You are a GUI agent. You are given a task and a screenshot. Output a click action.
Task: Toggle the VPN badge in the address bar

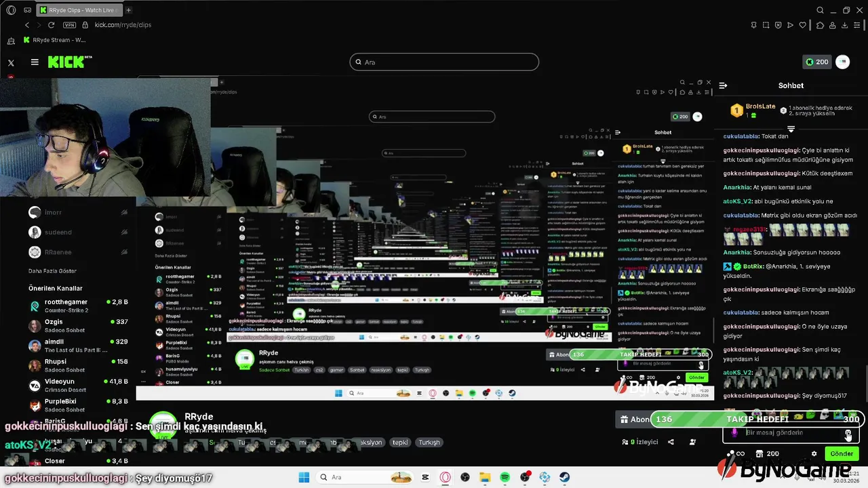click(x=69, y=25)
